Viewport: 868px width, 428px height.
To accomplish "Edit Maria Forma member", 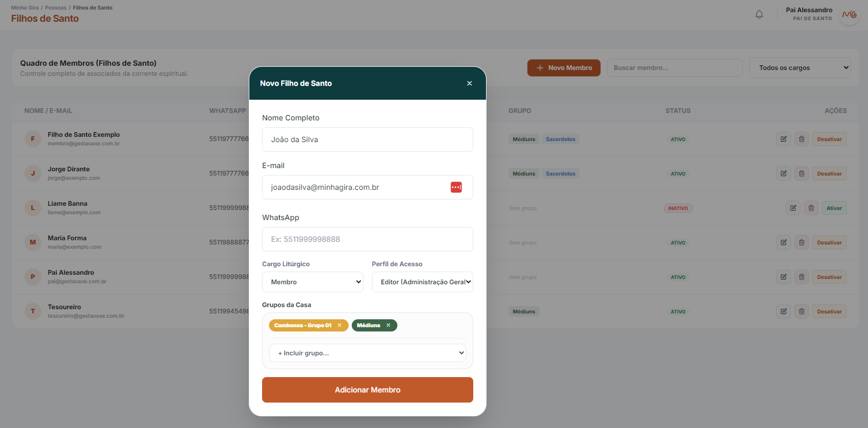I will 784,242.
